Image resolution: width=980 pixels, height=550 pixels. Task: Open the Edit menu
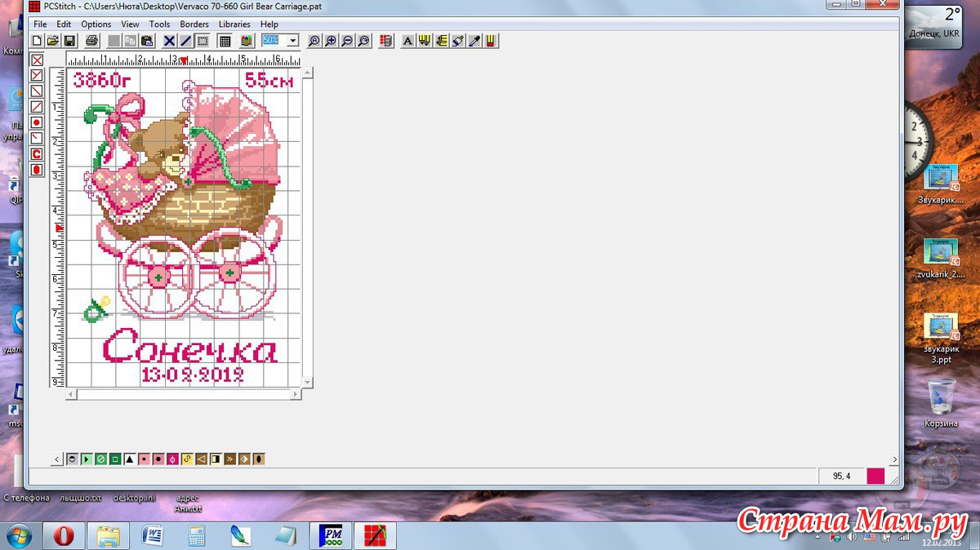(64, 24)
